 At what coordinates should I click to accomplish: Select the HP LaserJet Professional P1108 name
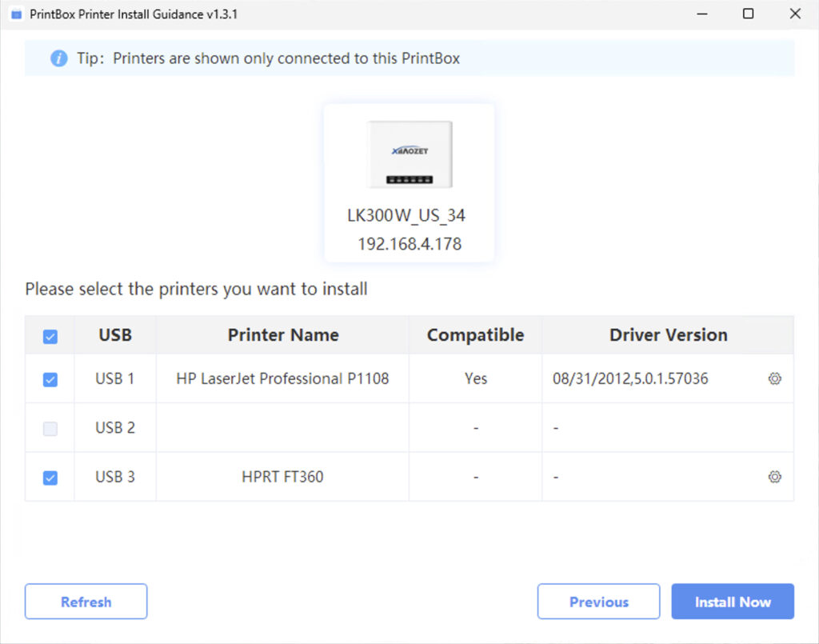pyautogui.click(x=282, y=378)
